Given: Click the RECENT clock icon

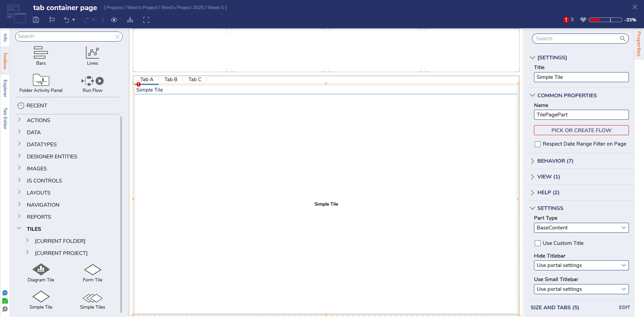Looking at the screenshot, I should pyautogui.click(x=20, y=106).
